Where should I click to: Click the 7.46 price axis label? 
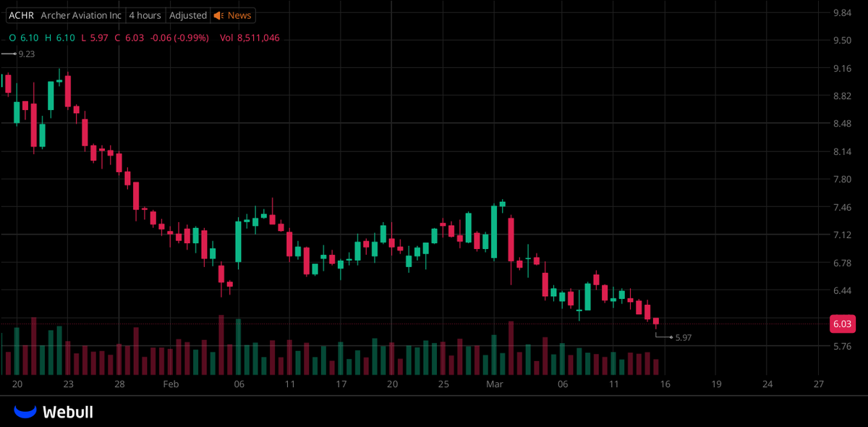(841, 208)
